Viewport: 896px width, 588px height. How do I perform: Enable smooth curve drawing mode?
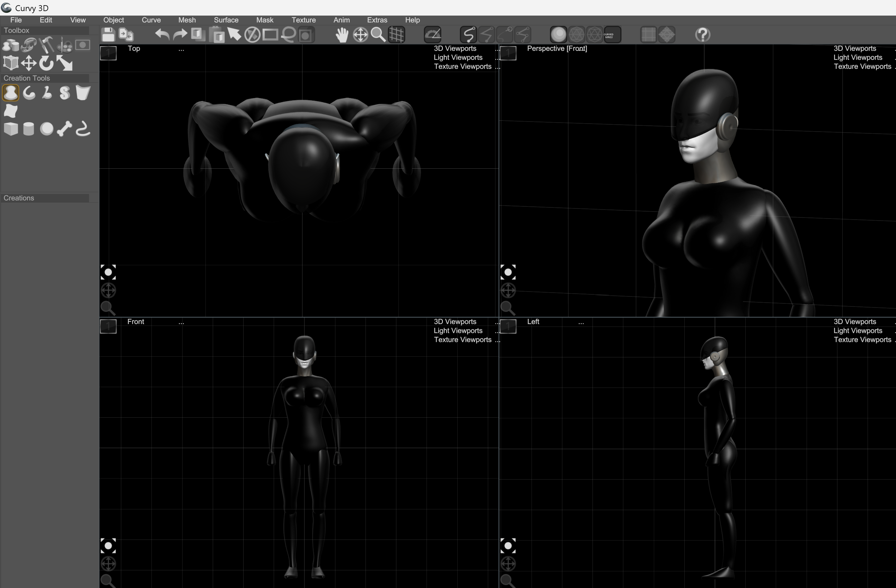[468, 35]
